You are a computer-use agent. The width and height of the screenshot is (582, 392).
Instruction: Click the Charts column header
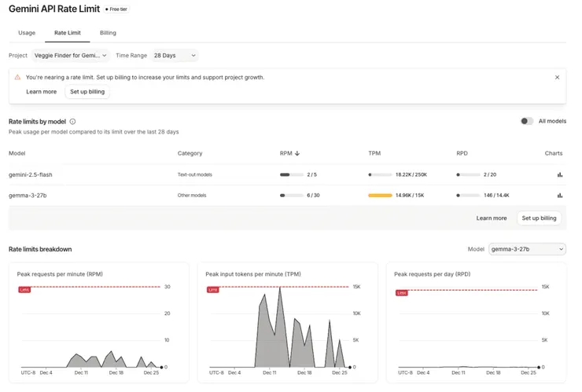pos(554,153)
